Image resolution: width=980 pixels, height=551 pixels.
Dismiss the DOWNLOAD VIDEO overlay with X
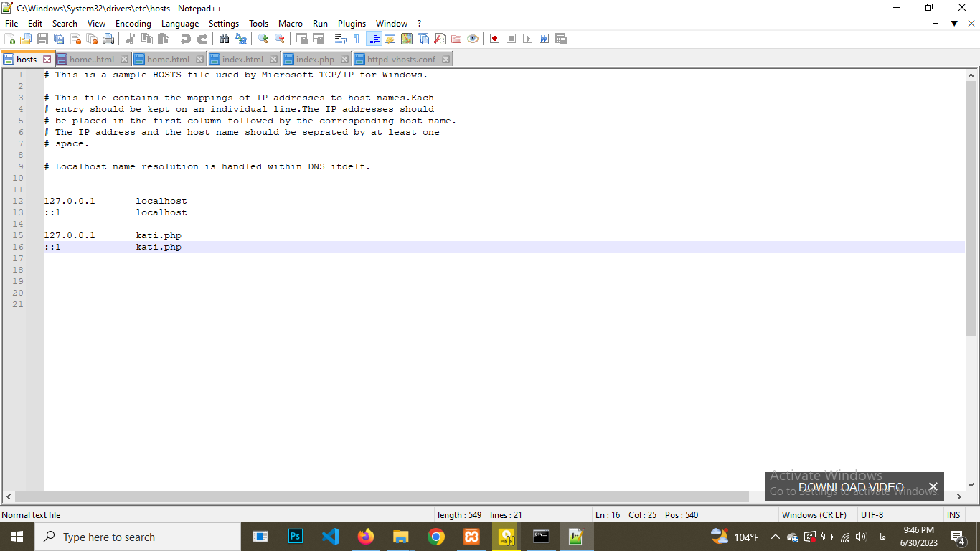[933, 487]
